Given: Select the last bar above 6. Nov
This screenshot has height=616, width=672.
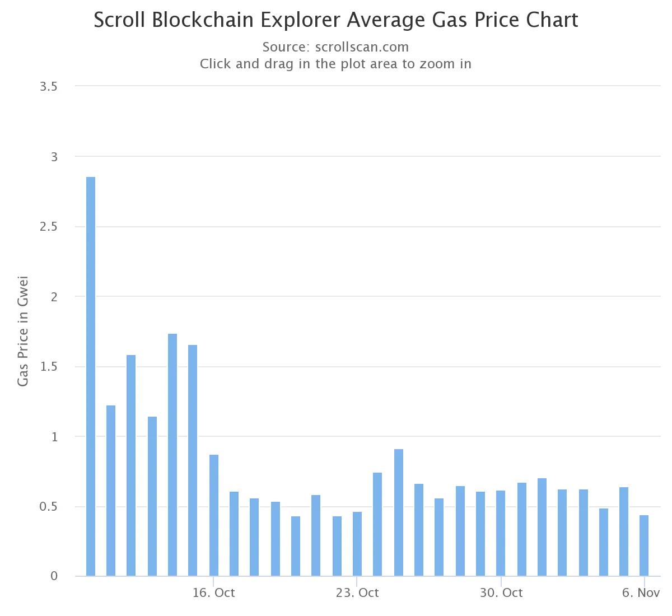Looking at the screenshot, I should click(644, 545).
